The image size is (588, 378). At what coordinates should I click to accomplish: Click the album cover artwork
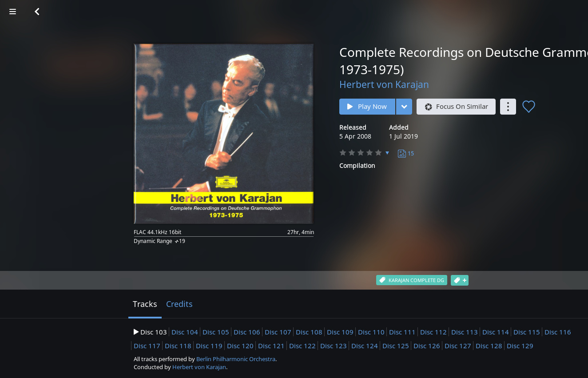224,134
